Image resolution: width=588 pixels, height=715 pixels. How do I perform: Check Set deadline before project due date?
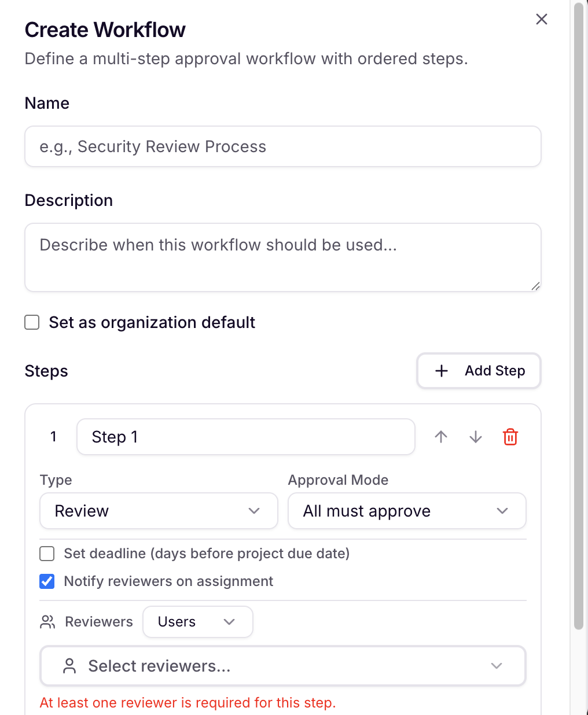click(47, 554)
